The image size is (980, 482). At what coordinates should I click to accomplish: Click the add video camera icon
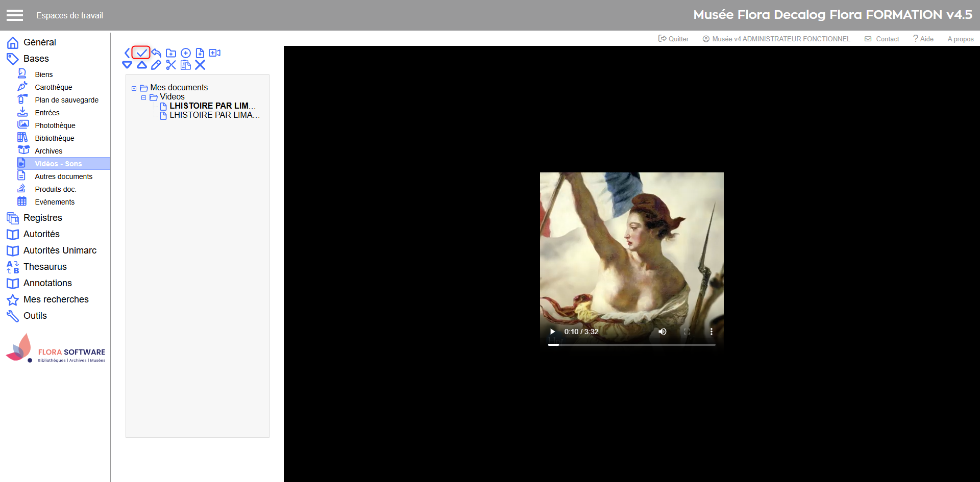click(x=215, y=53)
